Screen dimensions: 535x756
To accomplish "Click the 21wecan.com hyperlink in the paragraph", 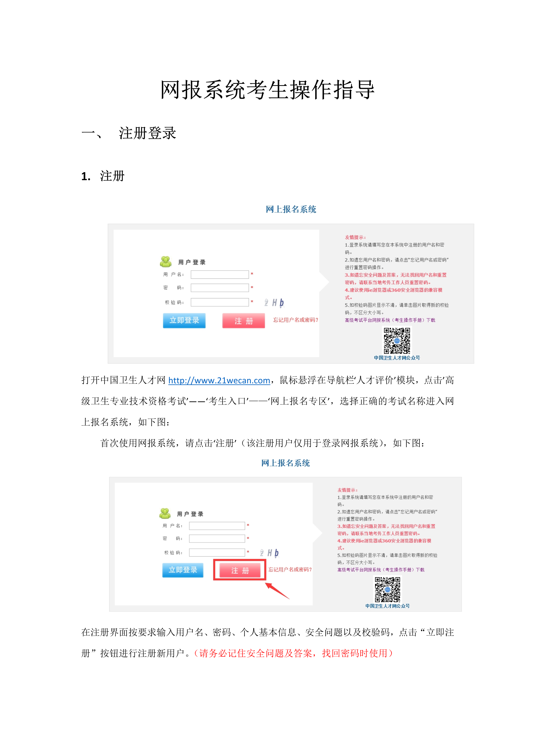I will point(219,381).
